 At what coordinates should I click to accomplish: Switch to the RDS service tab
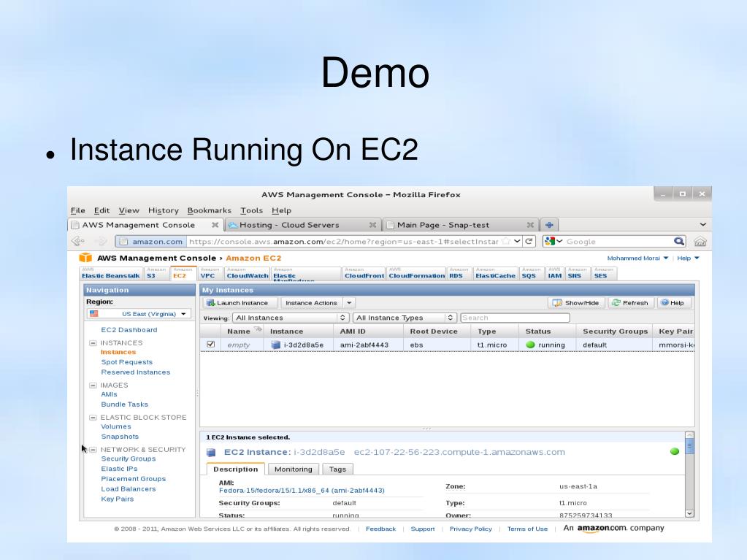point(459,273)
